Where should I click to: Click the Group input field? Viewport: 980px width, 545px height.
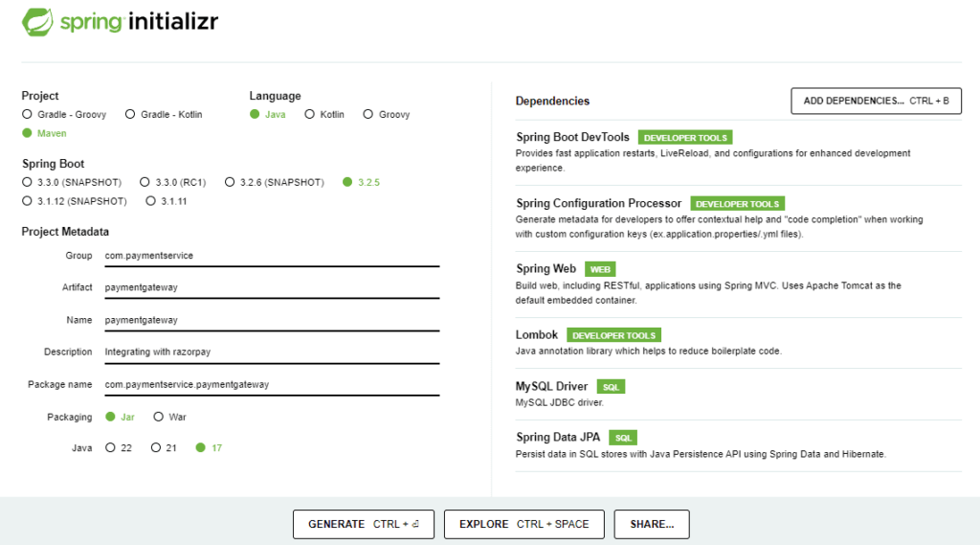[271, 256]
